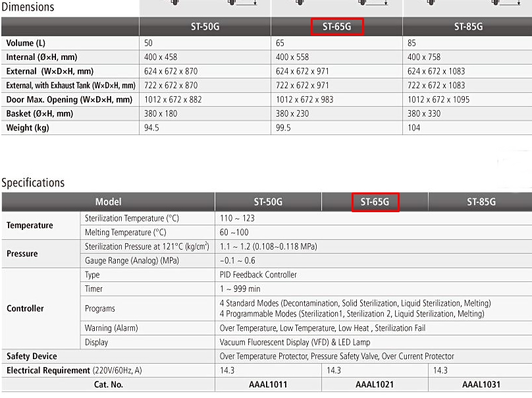
Task: Click catalog number AAAL1011
Action: [270, 384]
